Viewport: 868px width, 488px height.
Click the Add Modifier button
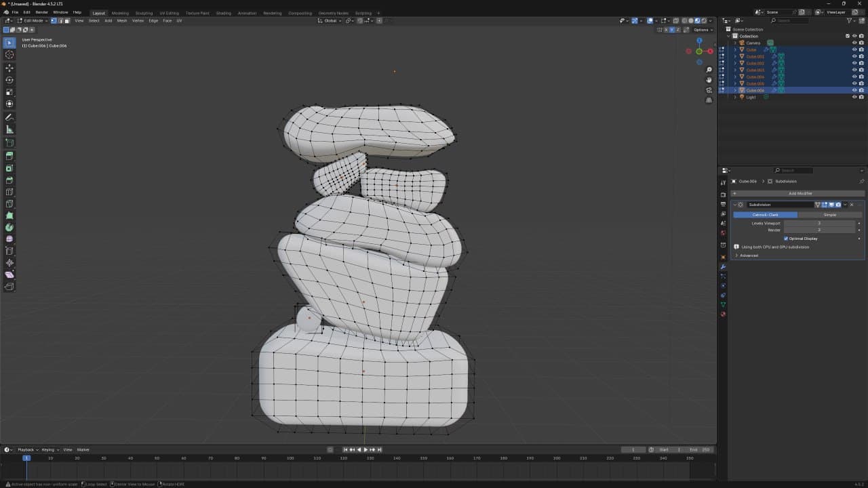pyautogui.click(x=800, y=193)
